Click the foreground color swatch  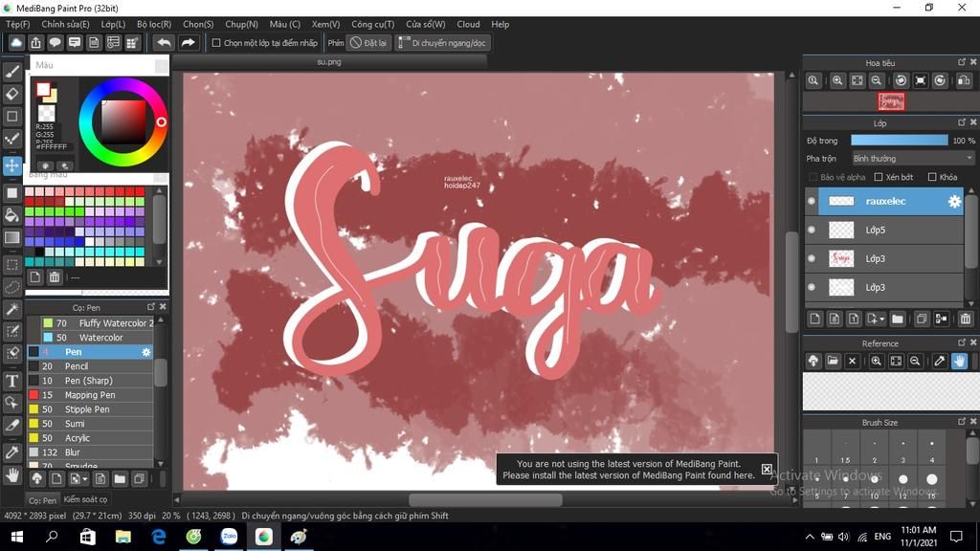43,90
